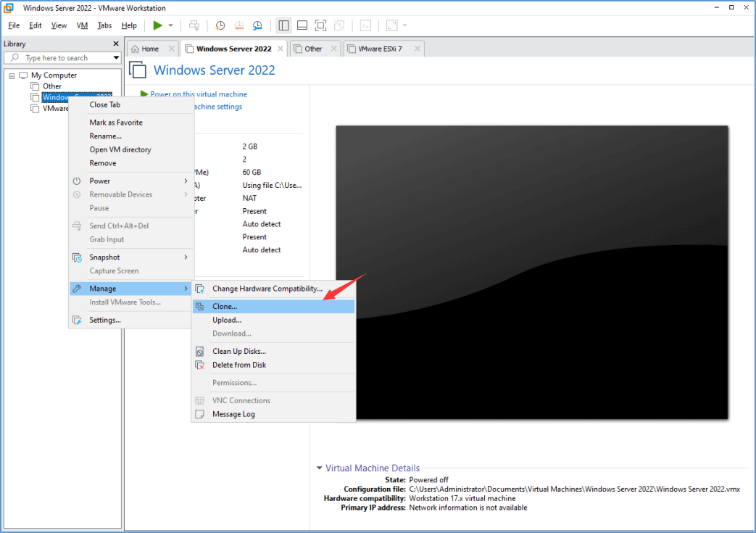Enter full screen mode icon
This screenshot has width=756, height=533.
click(321, 25)
